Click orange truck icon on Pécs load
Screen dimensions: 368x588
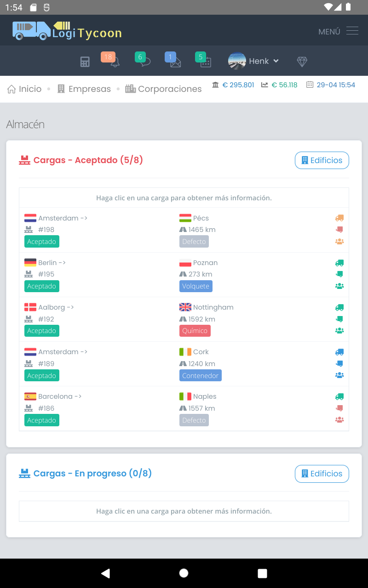pos(339,218)
